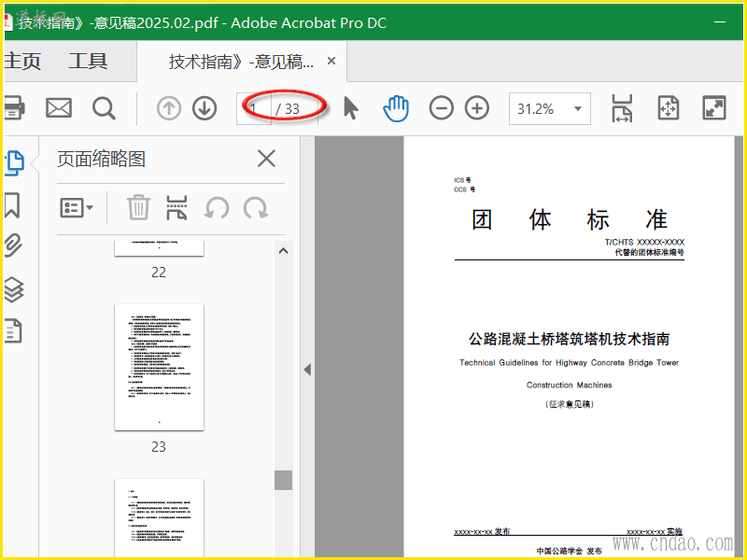Viewport: 747px width, 560px height.
Task: Click the thumbnail panel scrollbar handle
Action: click(x=284, y=480)
